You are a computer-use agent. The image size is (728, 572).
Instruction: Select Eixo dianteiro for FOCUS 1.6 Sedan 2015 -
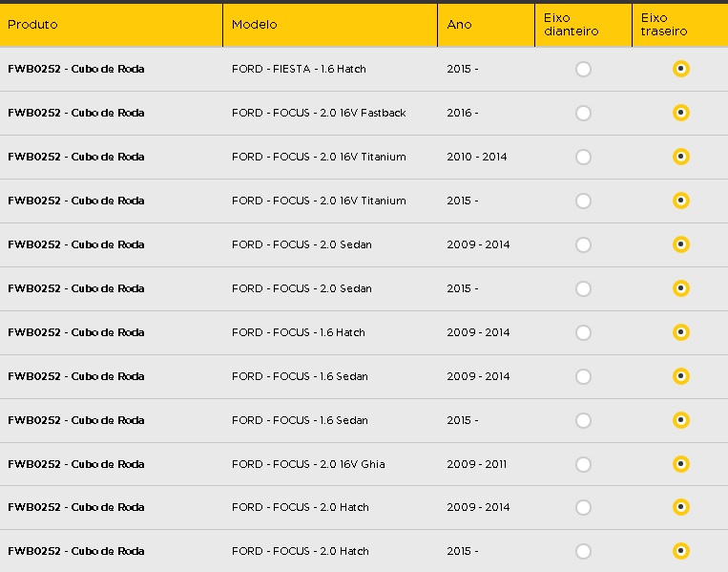pyautogui.click(x=583, y=420)
